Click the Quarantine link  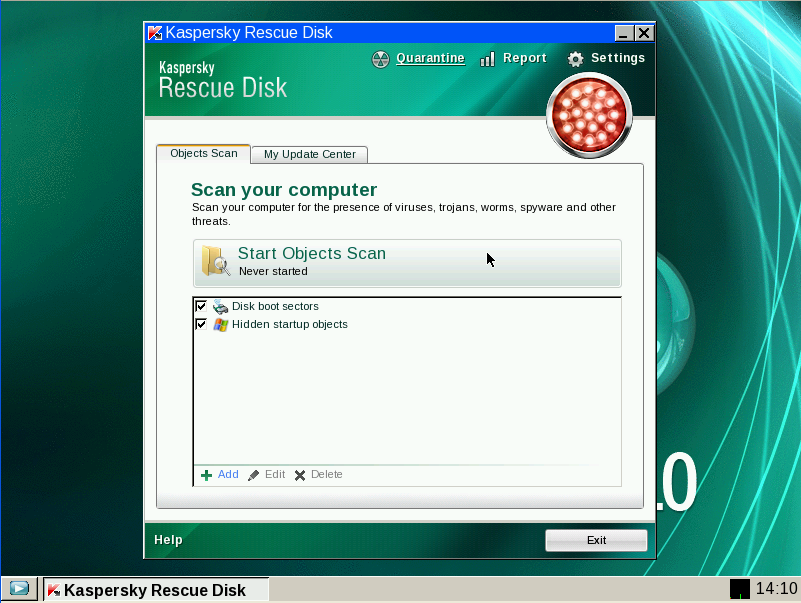430,58
